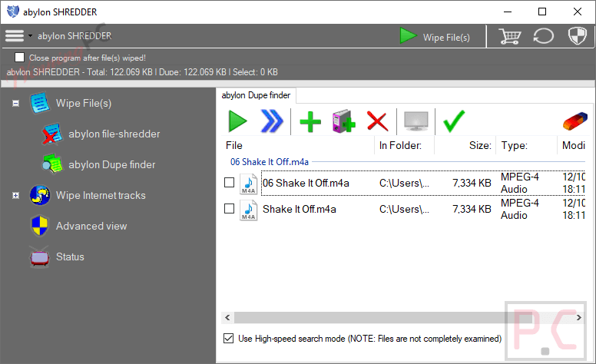Click the Wipe Internet tracks globe icon

click(x=40, y=195)
